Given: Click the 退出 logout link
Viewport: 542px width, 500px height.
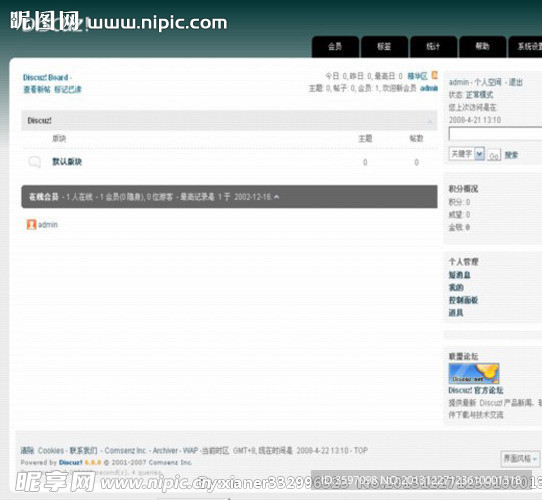Looking at the screenshot, I should (516, 82).
